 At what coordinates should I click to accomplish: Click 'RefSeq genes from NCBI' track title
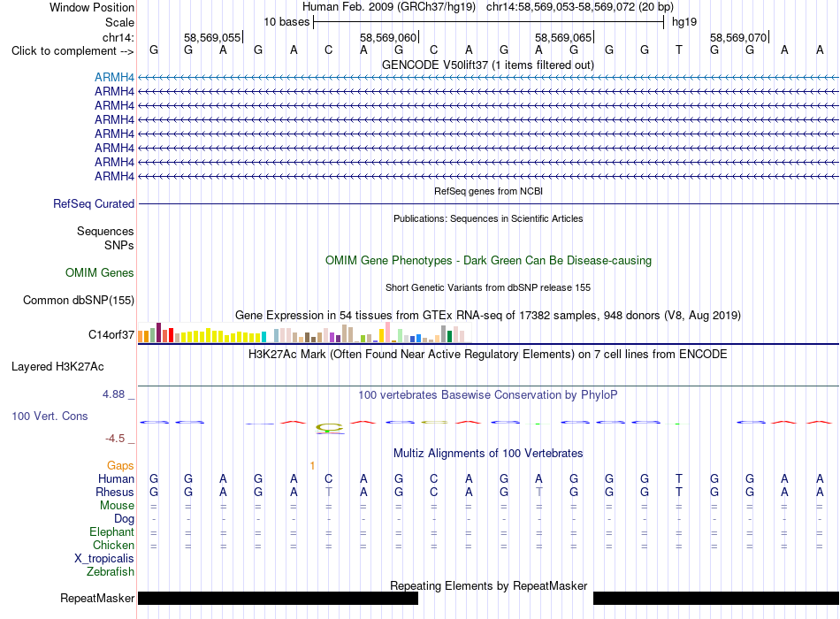coord(488,191)
